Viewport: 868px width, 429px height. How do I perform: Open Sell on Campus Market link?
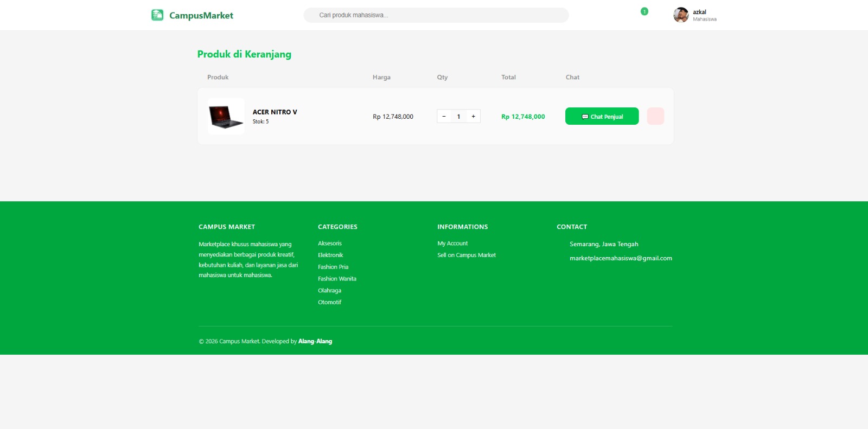(x=467, y=255)
